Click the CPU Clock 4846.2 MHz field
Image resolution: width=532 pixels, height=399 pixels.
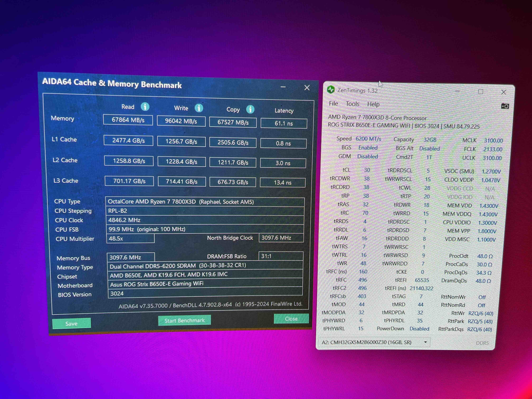(205, 220)
